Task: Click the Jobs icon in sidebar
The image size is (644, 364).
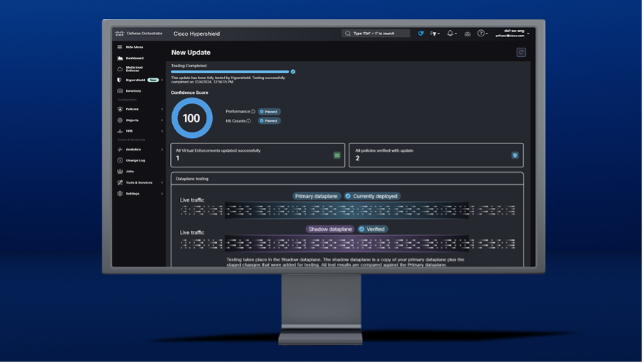Action: pos(120,171)
